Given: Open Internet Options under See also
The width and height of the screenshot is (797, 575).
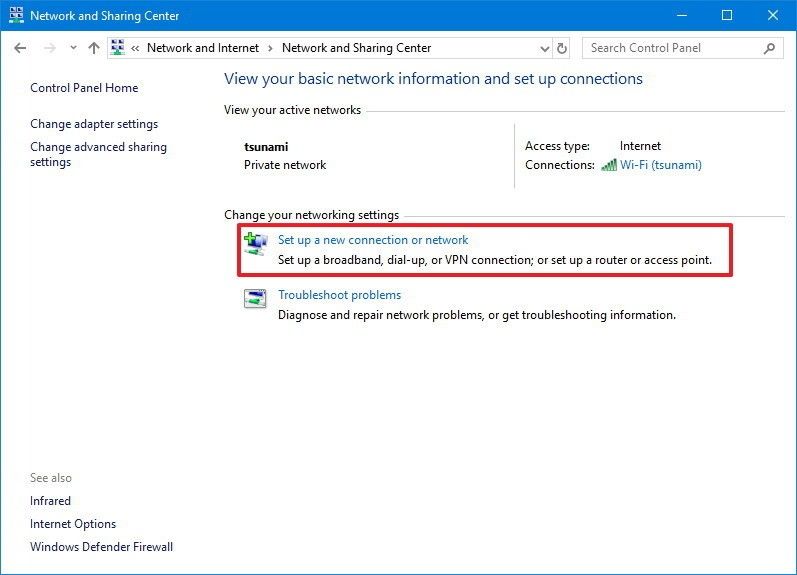Looking at the screenshot, I should pyautogui.click(x=73, y=524).
